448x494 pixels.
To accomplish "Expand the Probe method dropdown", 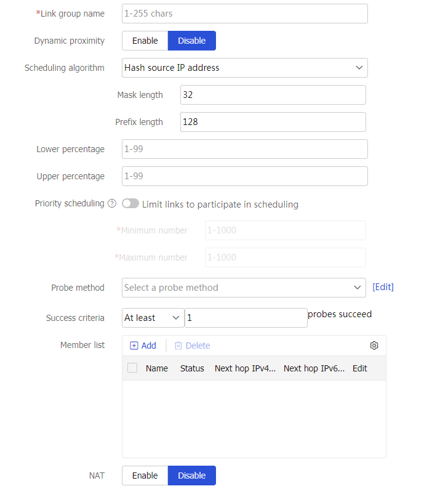I will pyautogui.click(x=244, y=288).
